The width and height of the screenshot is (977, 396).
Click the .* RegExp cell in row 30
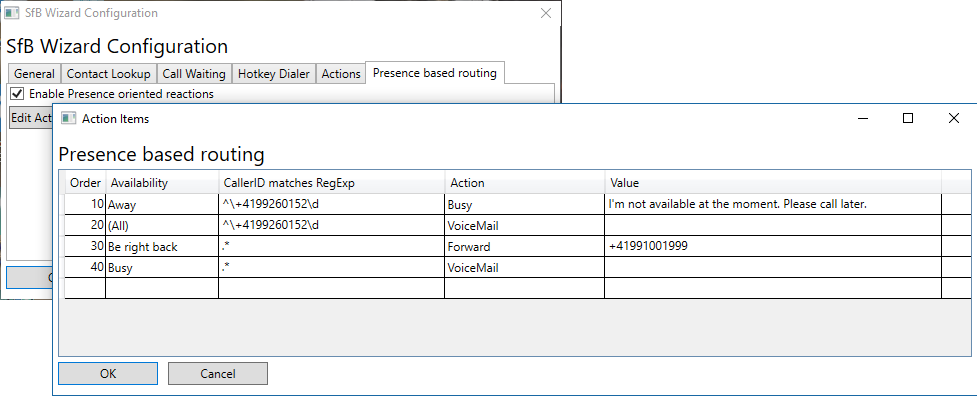click(x=331, y=247)
